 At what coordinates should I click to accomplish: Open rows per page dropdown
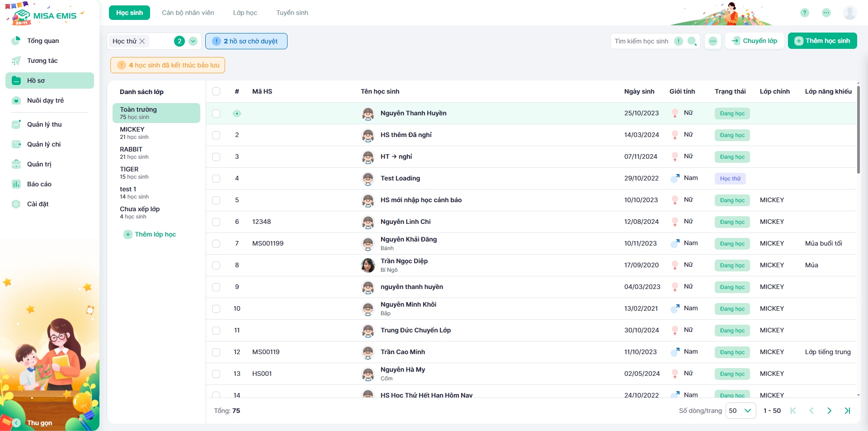(741, 411)
